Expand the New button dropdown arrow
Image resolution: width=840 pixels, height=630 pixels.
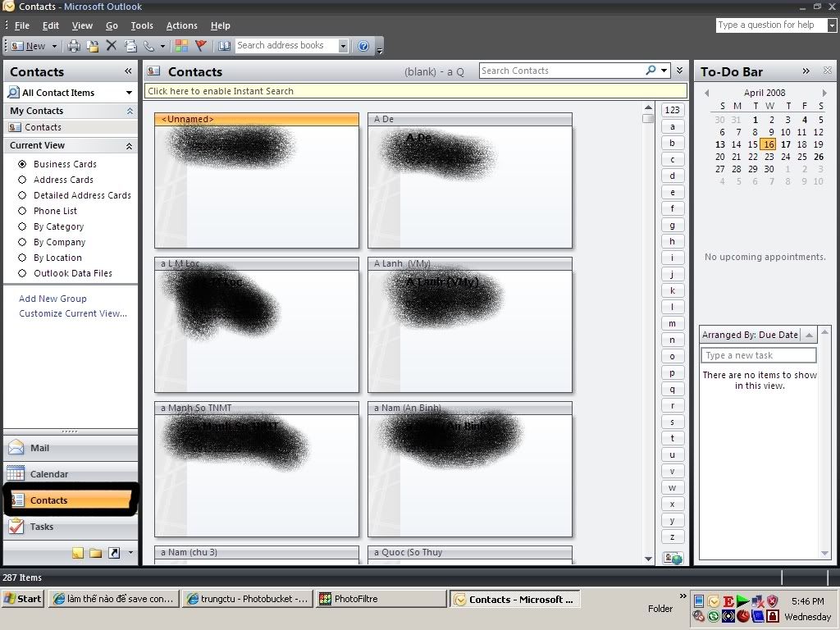[x=52, y=45]
